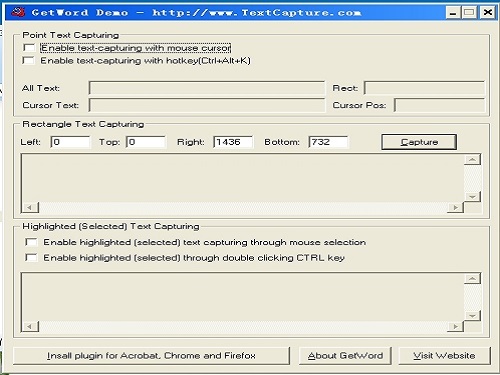Click inside rectangle capture results text area

click(x=242, y=178)
